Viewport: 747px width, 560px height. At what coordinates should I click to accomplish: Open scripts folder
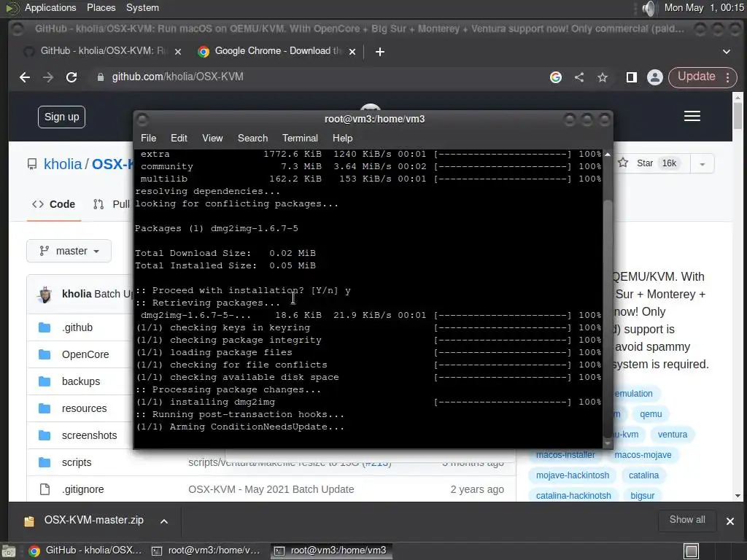click(x=76, y=462)
